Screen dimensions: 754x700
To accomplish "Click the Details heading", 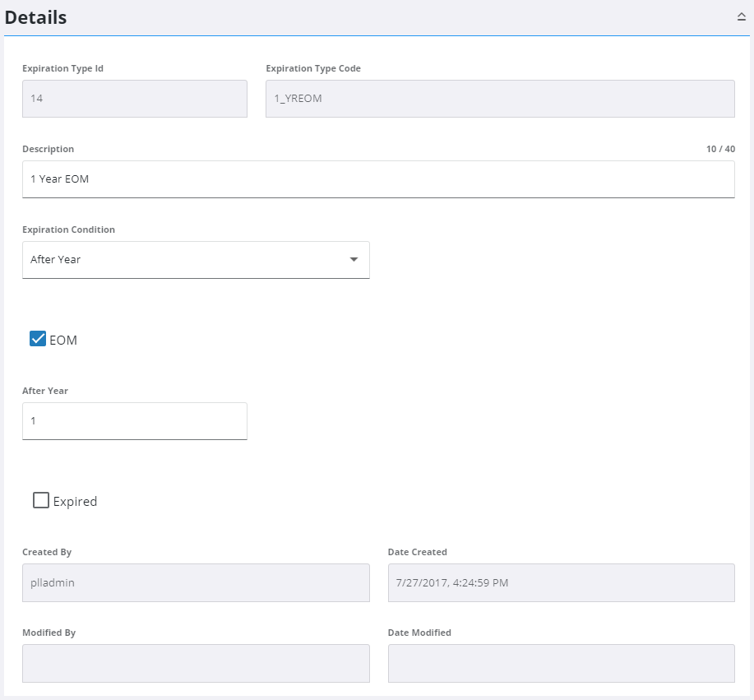I will click(35, 17).
